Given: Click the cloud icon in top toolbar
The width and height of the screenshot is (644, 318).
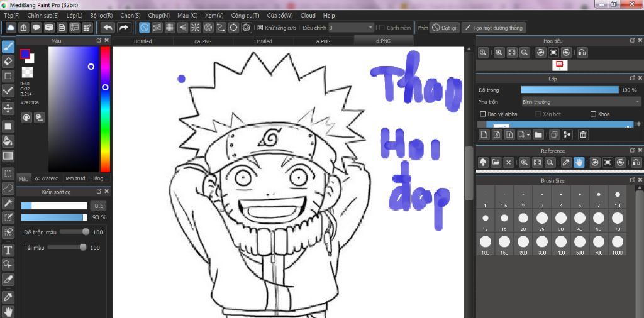Looking at the screenshot, I should pyautogui.click(x=11, y=28).
